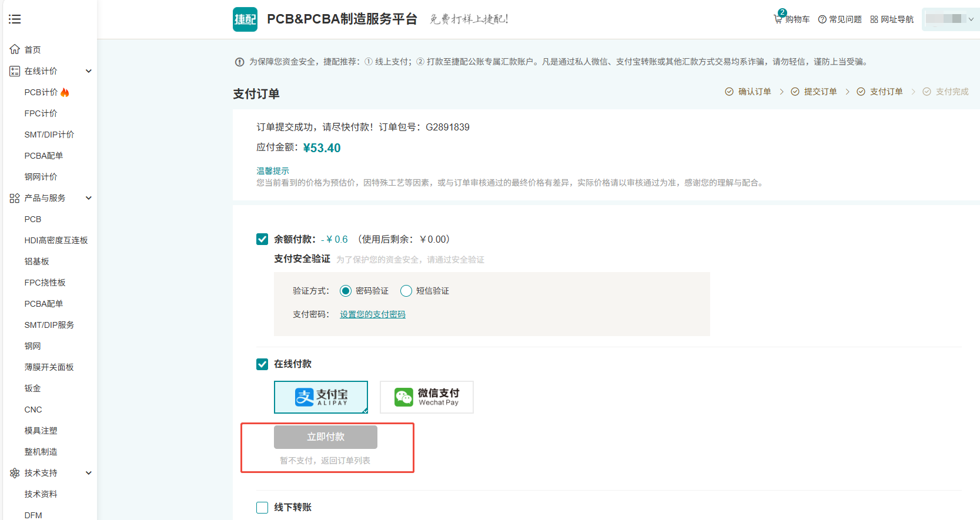
Task: Select WeChat Pay 微信支付 option
Action: pos(427,397)
